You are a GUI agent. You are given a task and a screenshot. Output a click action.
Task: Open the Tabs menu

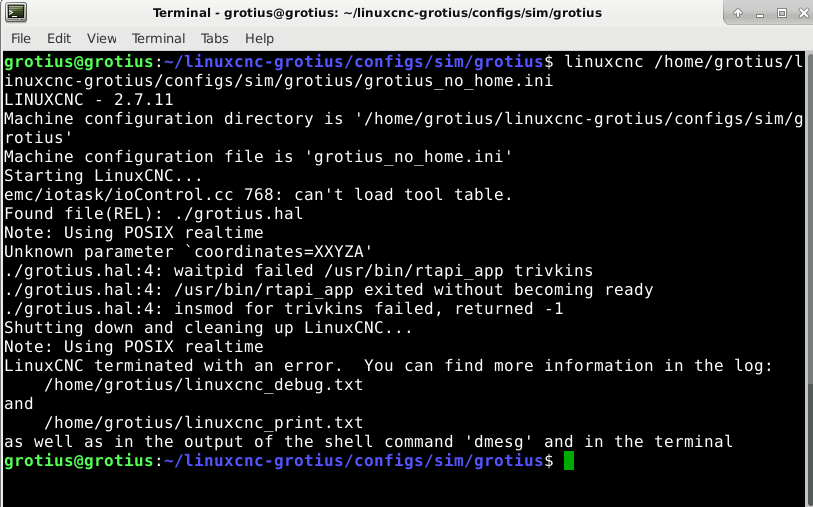(215, 38)
